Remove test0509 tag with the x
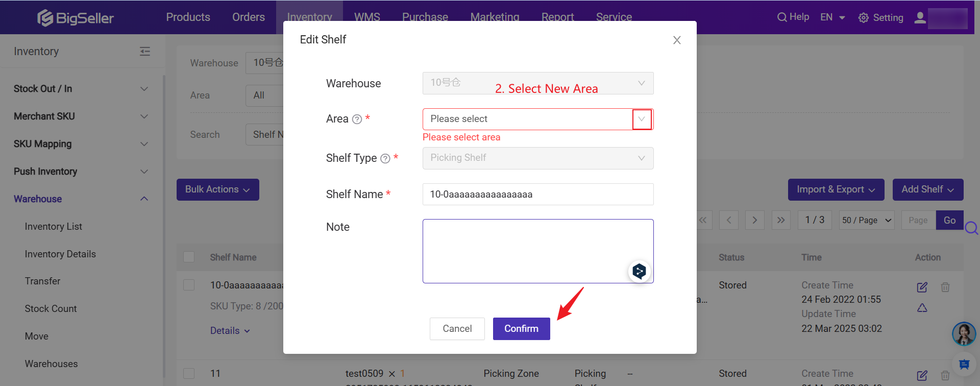The width and height of the screenshot is (980, 386). [392, 374]
